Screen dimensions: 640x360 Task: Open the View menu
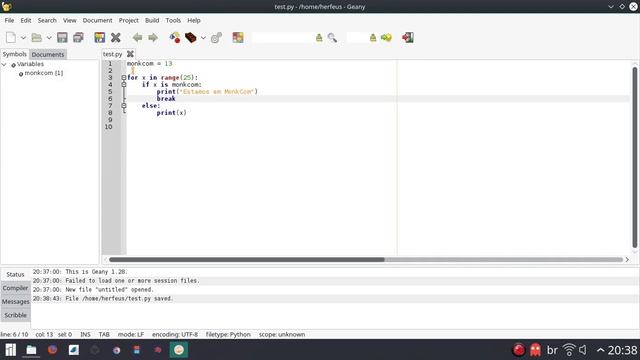tap(69, 20)
